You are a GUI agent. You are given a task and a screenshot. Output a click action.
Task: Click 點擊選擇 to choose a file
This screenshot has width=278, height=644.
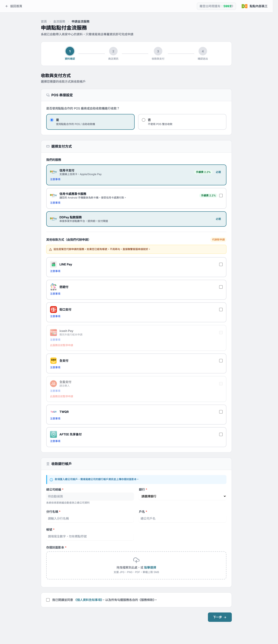(150, 568)
